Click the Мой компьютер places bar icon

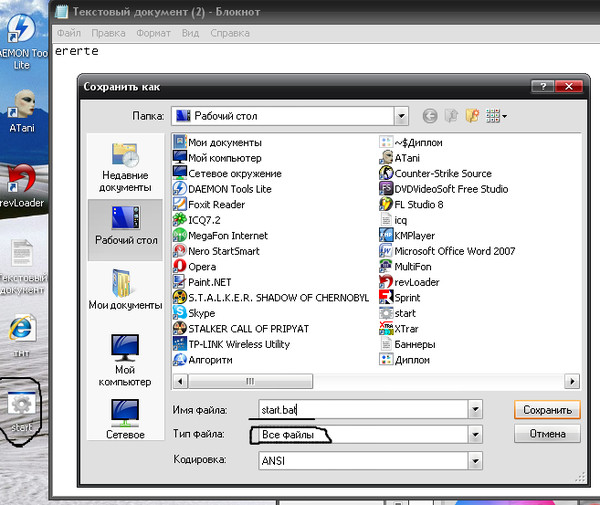125,362
